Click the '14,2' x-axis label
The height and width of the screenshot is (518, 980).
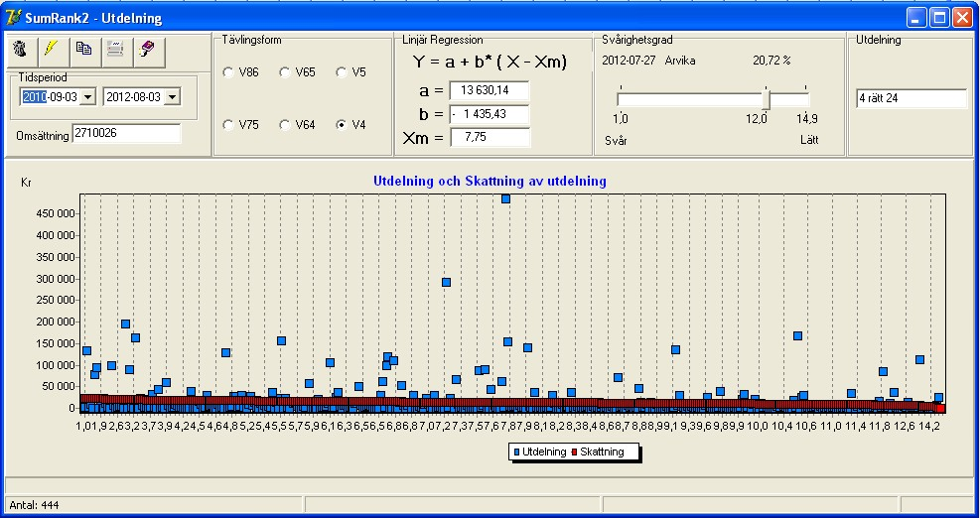coord(928,426)
